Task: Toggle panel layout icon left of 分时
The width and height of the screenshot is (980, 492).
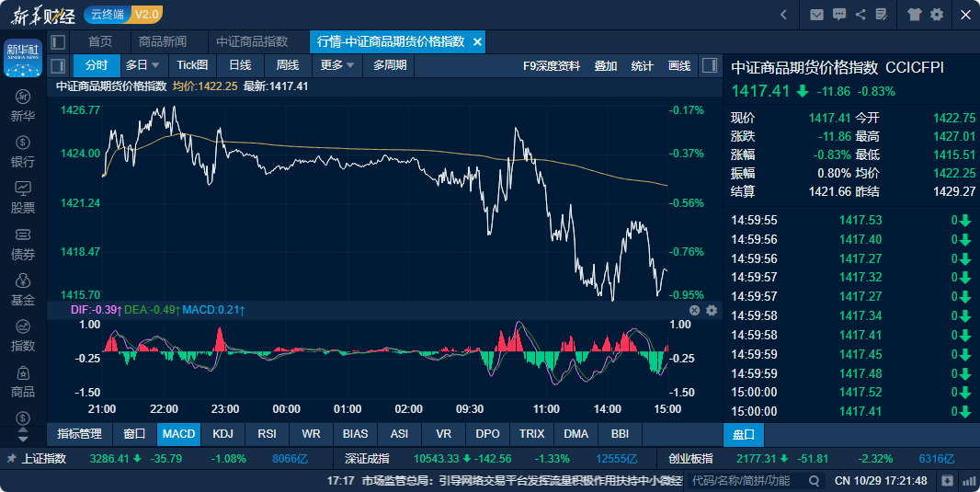Action: pos(58,65)
